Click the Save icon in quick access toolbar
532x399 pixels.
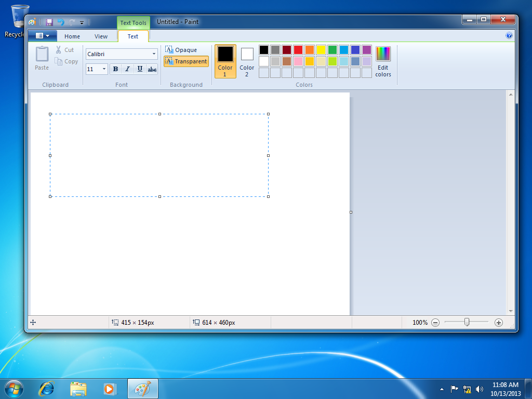(49, 22)
